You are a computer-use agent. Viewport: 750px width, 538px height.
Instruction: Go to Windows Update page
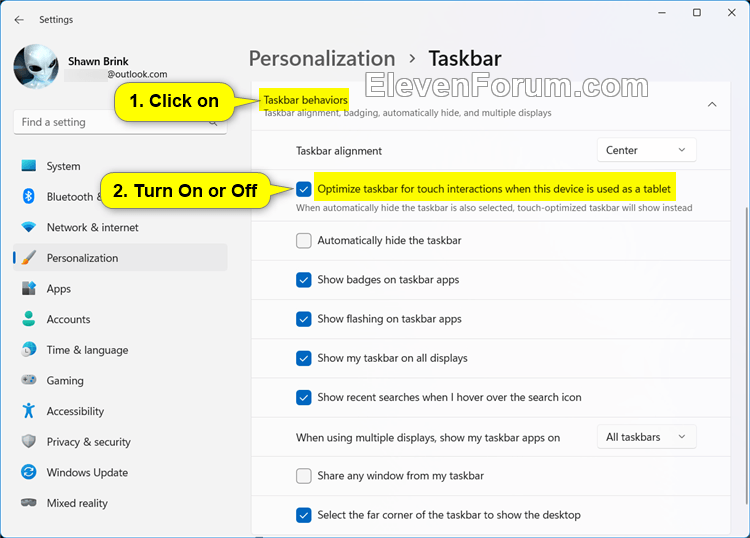point(120,472)
